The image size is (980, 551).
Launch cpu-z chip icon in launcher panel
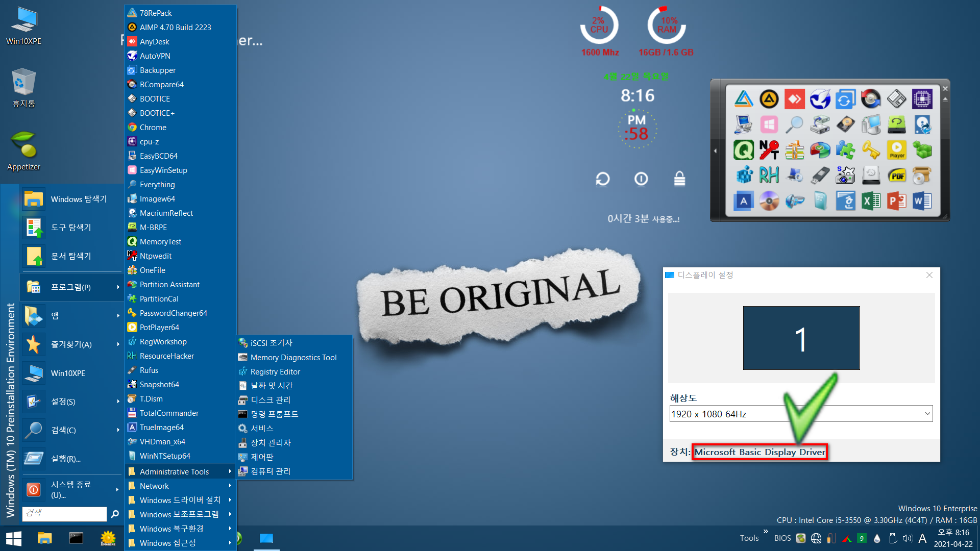[x=922, y=99]
